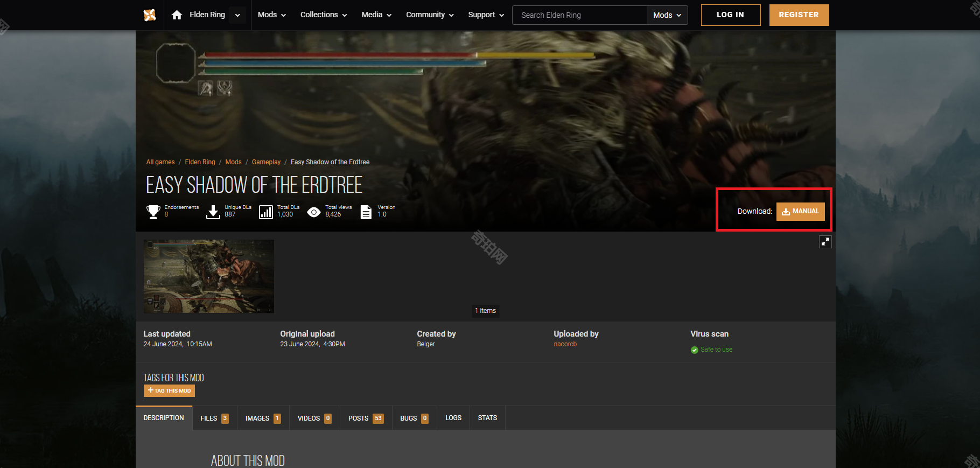Open the Support menu
Viewport: 980px width, 468px height.
(486, 15)
